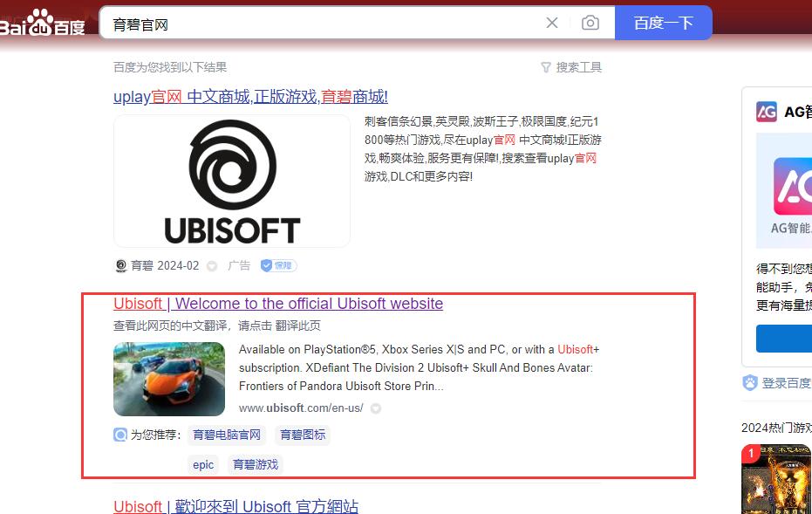The image size is (812, 514).
Task: Click the 登录百度 paw icon
Action: tap(750, 383)
